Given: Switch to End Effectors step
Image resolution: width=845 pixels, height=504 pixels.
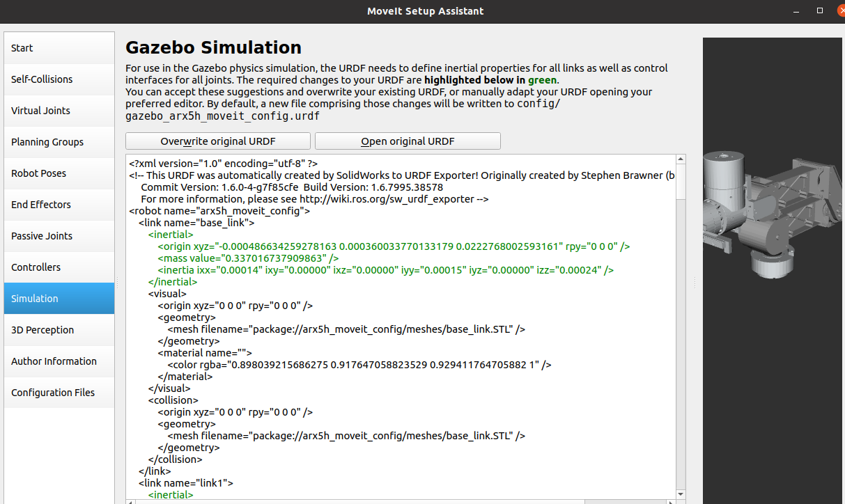Looking at the screenshot, I should (59, 205).
